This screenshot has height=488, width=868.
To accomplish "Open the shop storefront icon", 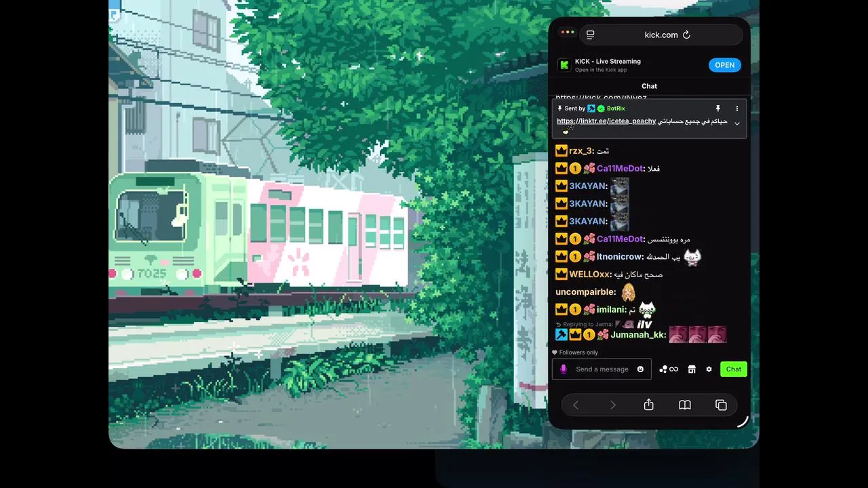I will coord(692,369).
